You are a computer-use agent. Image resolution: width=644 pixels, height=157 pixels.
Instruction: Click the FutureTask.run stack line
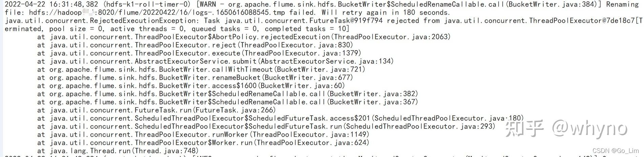pyautogui.click(x=157, y=110)
